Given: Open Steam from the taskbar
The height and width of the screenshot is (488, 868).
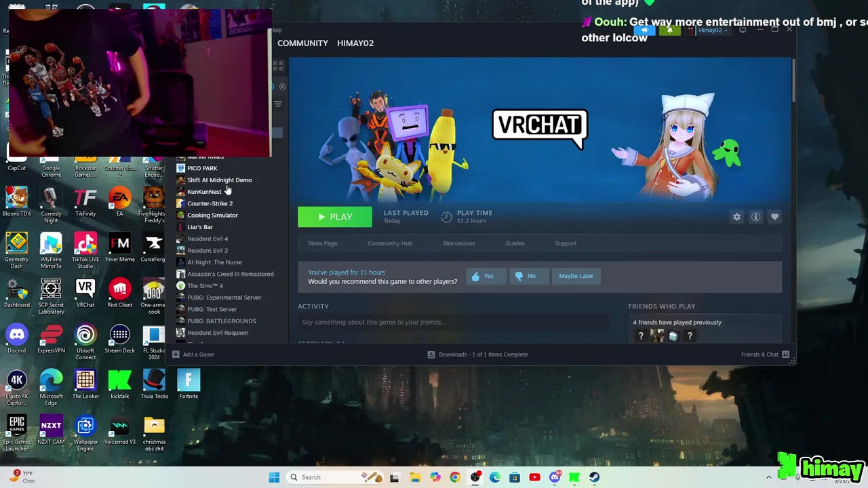Looking at the screenshot, I should click(x=594, y=477).
